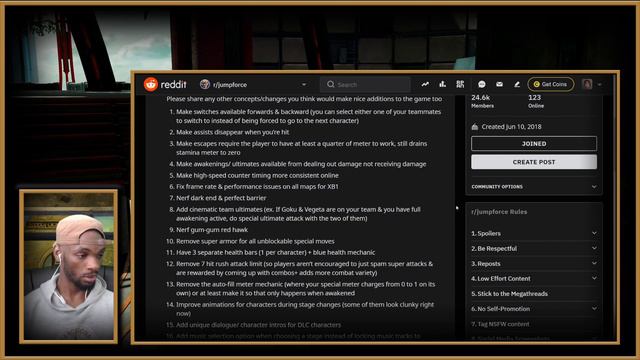This screenshot has width=640, height=360.
Task: Expand the Reposts rule
Action: (594, 263)
